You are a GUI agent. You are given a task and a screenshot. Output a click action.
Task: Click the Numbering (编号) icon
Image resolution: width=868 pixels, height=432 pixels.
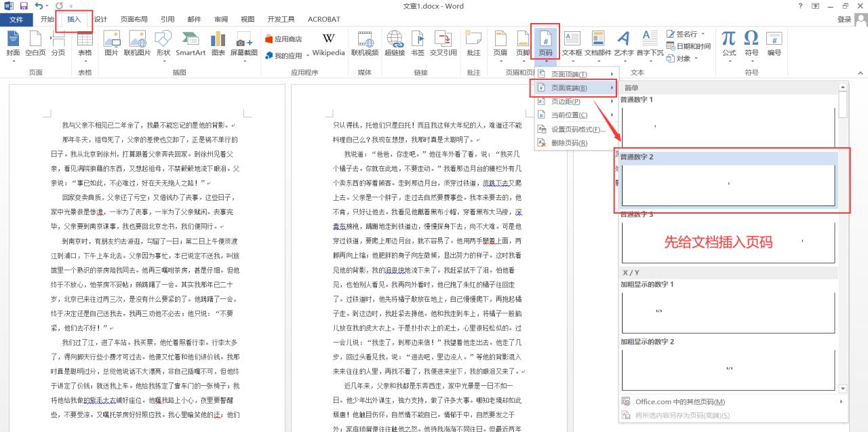(774, 45)
